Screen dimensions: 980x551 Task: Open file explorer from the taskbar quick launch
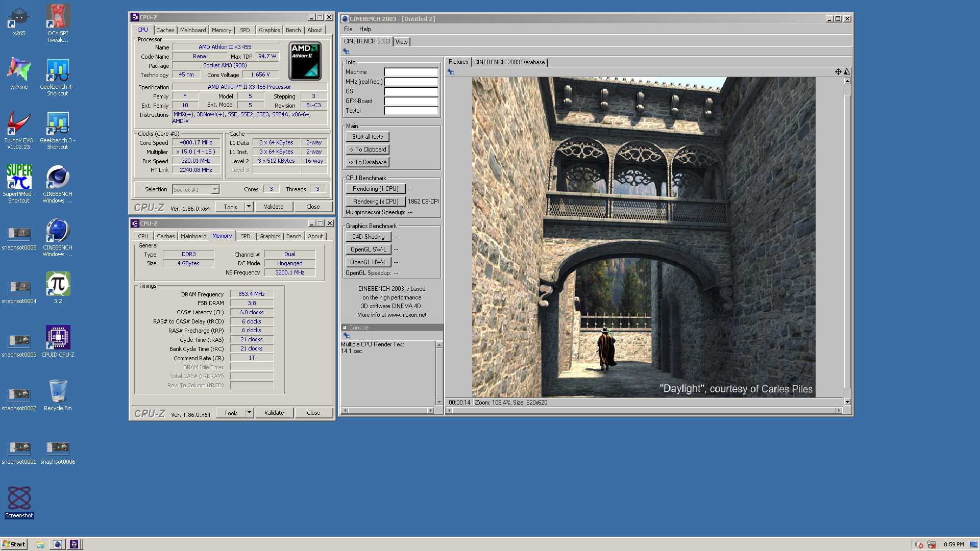point(40,544)
